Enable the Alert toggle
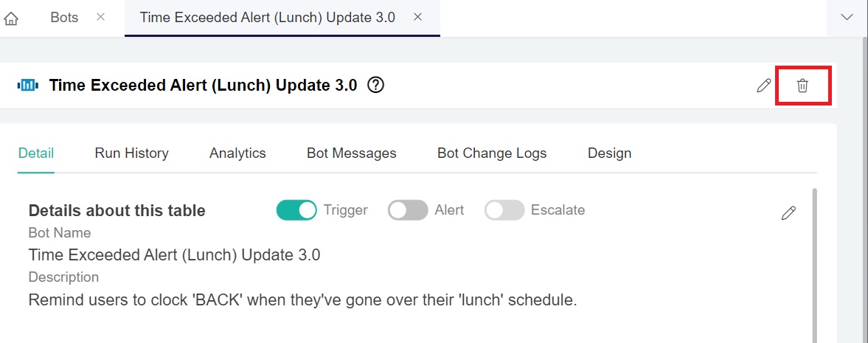868x343 pixels. click(408, 210)
